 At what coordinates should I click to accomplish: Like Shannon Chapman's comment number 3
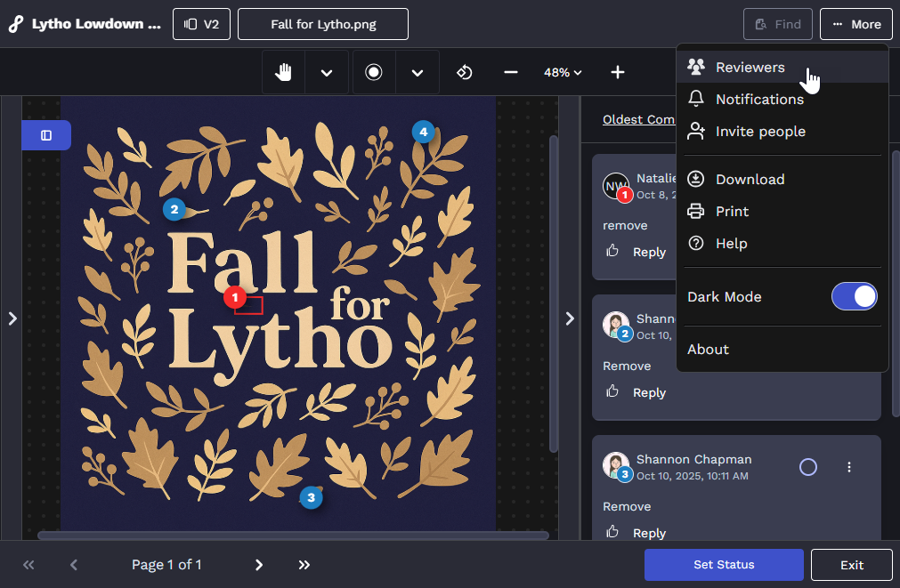click(x=612, y=532)
